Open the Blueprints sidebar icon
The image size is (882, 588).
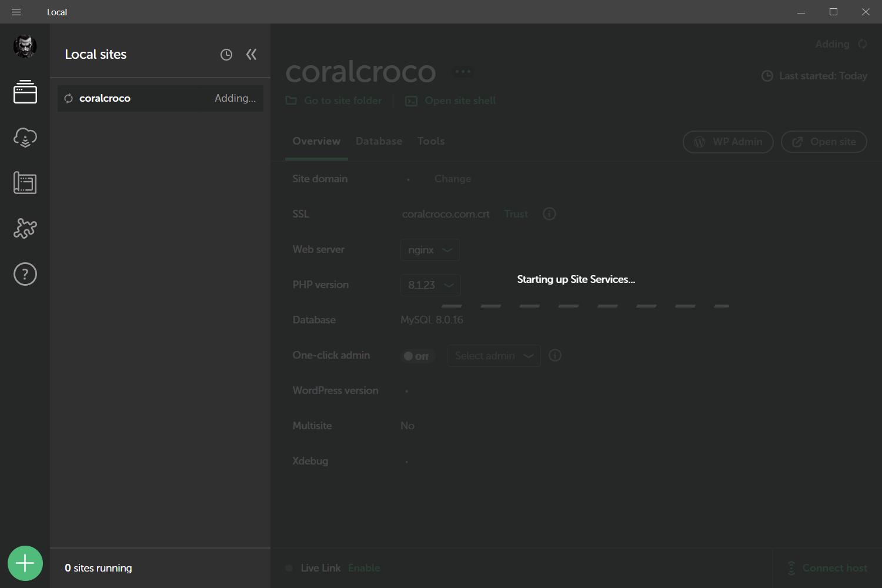[25, 183]
